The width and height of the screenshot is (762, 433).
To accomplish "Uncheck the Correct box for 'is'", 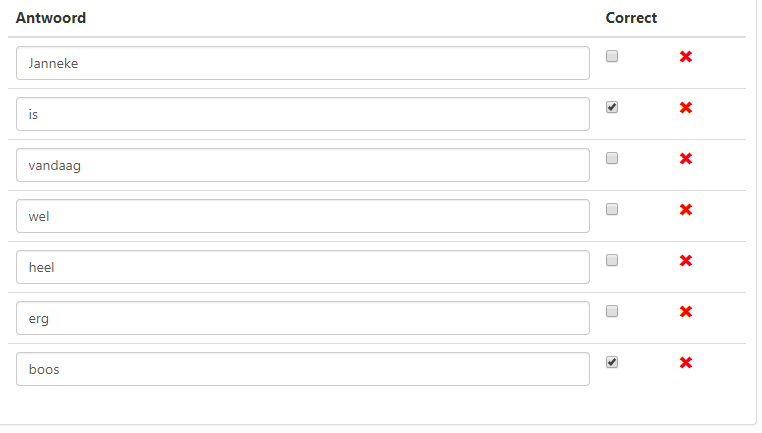I will coord(612,107).
